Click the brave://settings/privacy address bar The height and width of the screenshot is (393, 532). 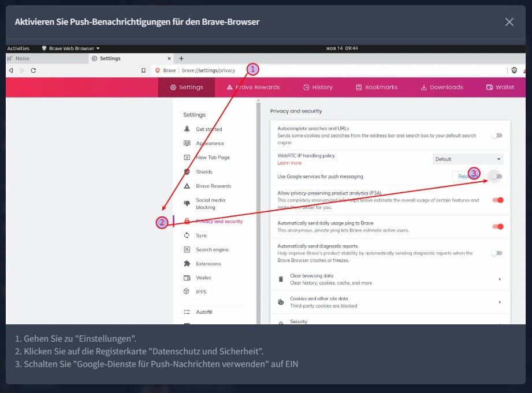(209, 70)
